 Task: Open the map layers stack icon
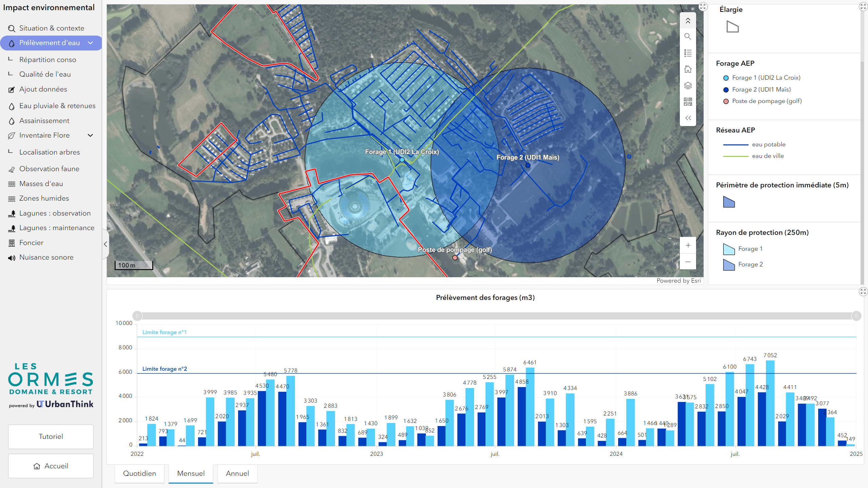pos(688,85)
